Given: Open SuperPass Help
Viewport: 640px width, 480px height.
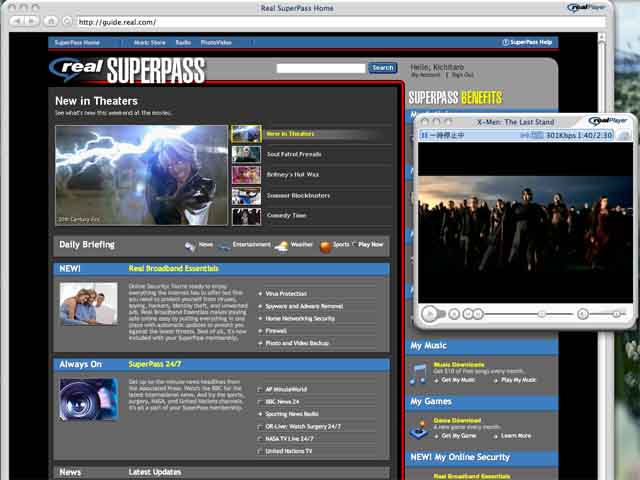Looking at the screenshot, I should 527,42.
